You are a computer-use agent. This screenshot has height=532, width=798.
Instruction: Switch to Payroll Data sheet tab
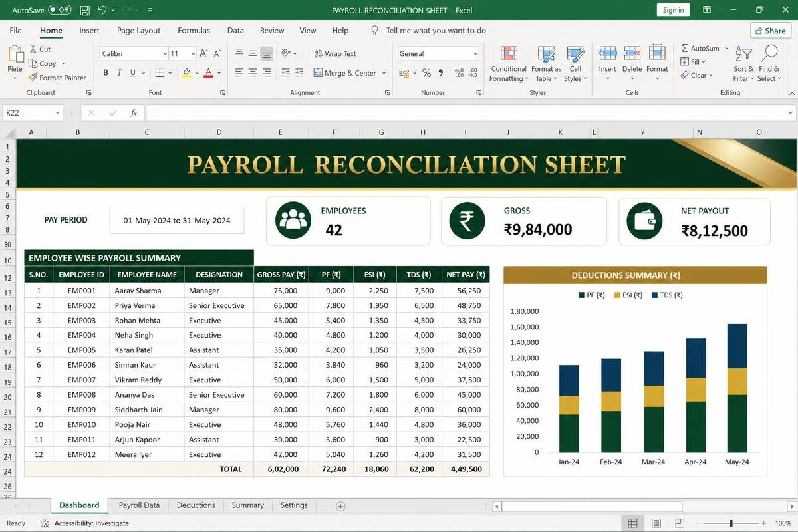pyautogui.click(x=139, y=505)
